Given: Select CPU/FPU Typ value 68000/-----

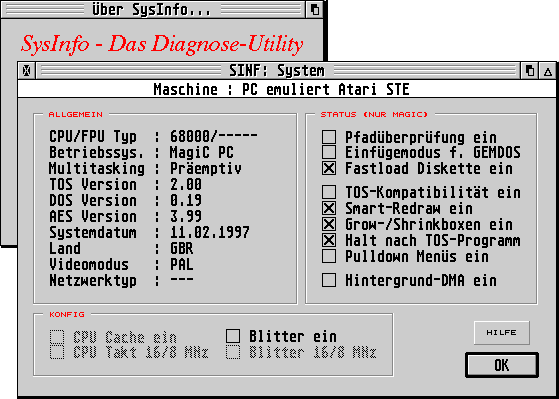Looking at the screenshot, I should [214, 137].
